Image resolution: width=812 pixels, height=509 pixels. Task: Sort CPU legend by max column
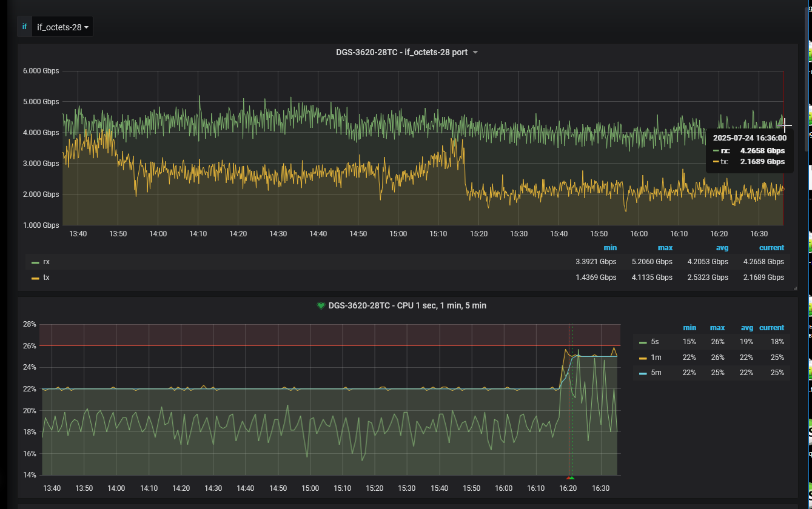(717, 328)
